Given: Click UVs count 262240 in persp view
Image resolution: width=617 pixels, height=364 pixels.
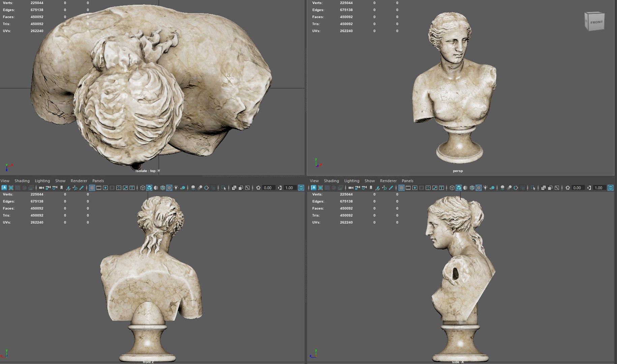Looking at the screenshot, I should tap(346, 31).
